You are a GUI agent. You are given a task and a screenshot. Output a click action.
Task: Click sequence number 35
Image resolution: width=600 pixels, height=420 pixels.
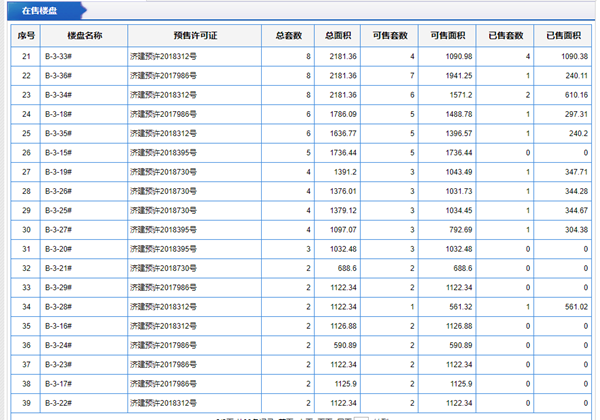click(26, 326)
